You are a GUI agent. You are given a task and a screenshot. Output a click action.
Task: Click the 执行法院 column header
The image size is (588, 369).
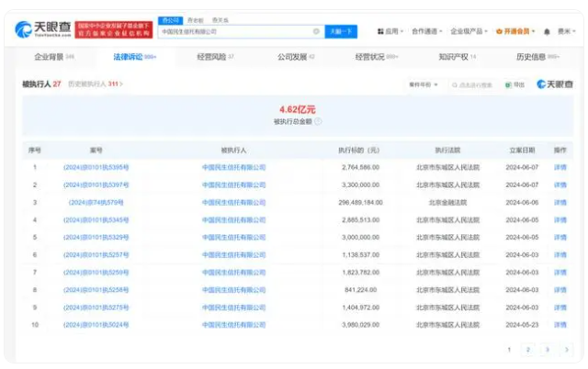(x=447, y=151)
